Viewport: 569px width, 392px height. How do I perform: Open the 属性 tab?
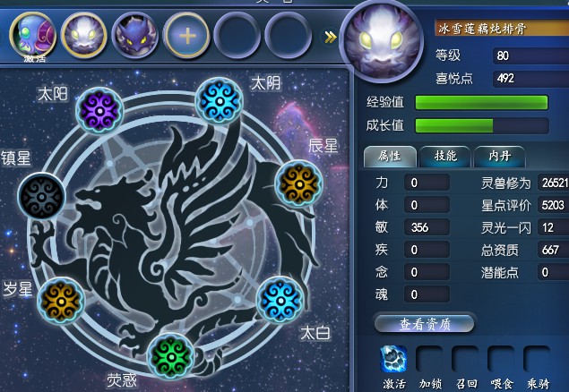[390, 157]
